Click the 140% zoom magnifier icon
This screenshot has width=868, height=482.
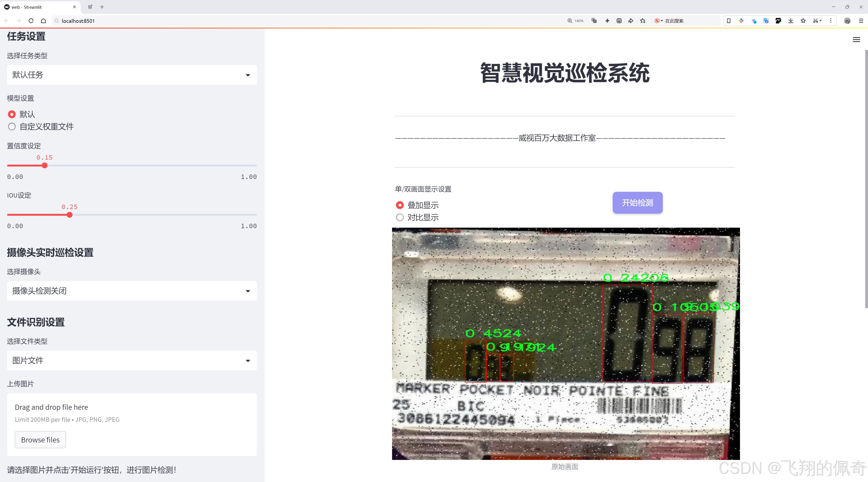click(570, 21)
